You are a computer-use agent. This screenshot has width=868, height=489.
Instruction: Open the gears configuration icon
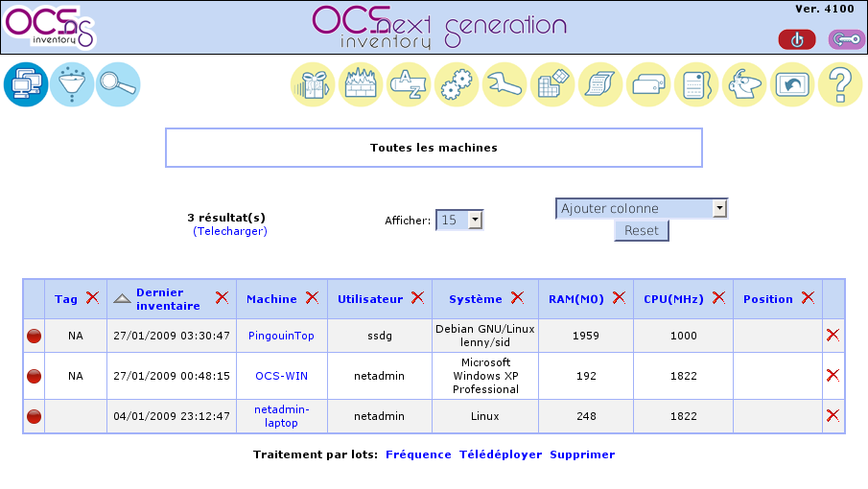point(457,84)
